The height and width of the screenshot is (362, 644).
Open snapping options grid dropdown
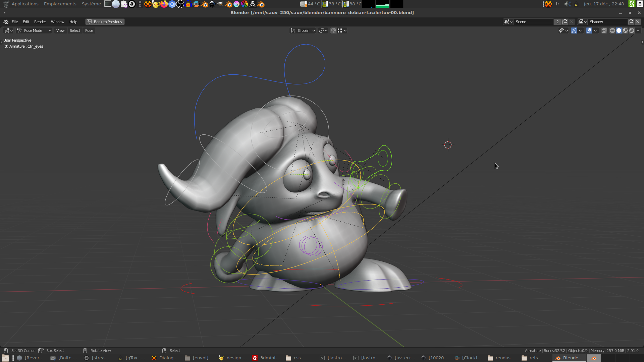pyautogui.click(x=342, y=31)
